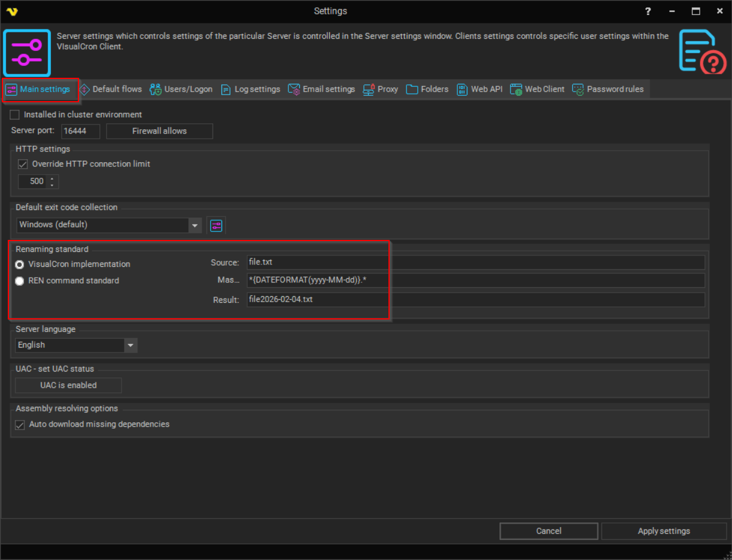
Task: Open the Web Client tab
Action: click(537, 89)
